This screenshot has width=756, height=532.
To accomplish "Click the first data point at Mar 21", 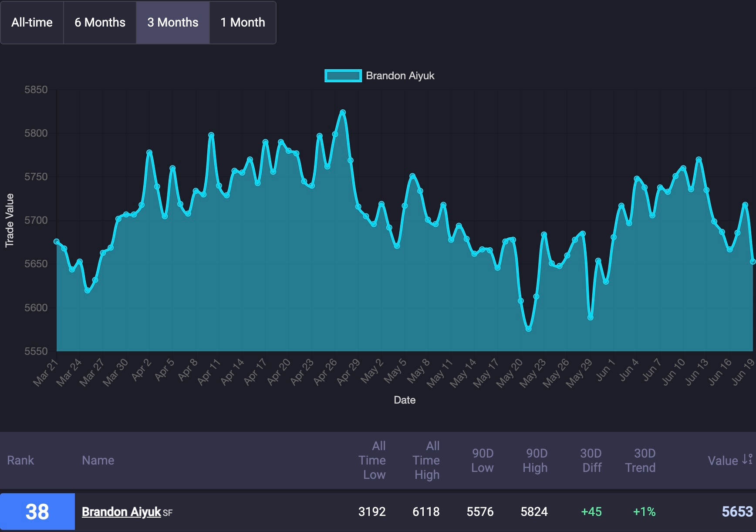I will pos(57,241).
